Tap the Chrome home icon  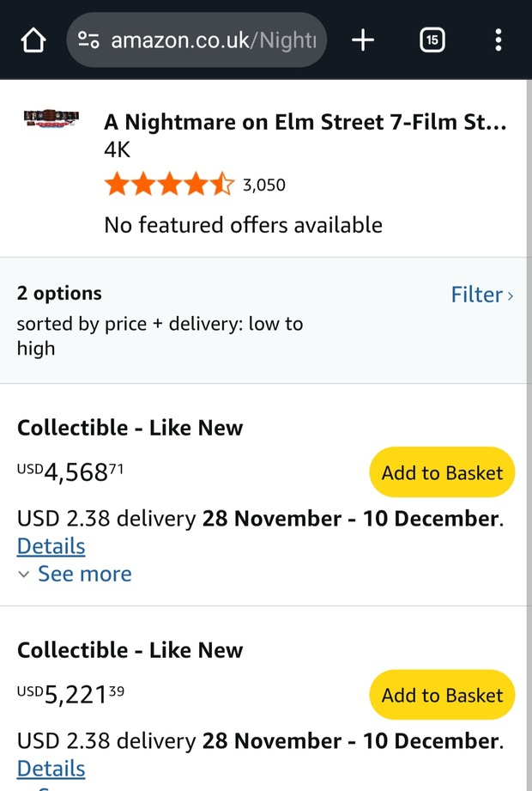[33, 40]
